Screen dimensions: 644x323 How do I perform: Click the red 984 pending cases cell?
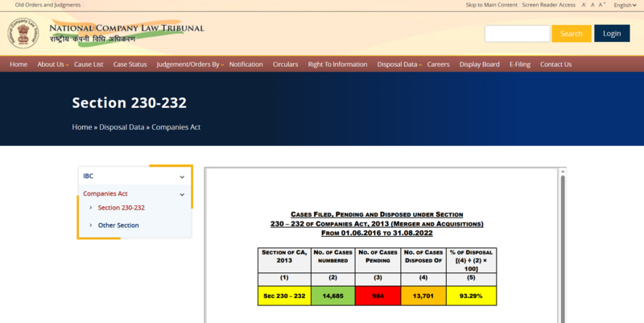[378, 296]
